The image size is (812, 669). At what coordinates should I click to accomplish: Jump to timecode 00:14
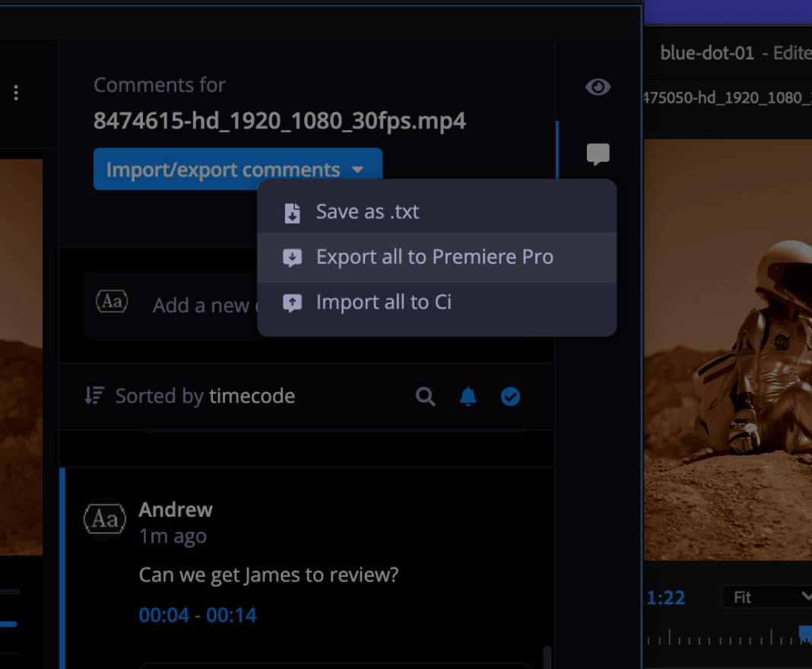pos(231,615)
